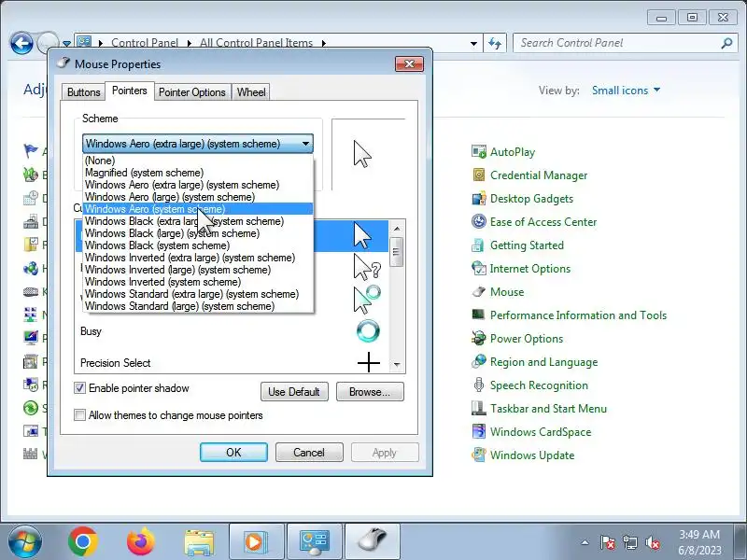
Task: Open Performance Information and Tools icon
Action: click(479, 315)
